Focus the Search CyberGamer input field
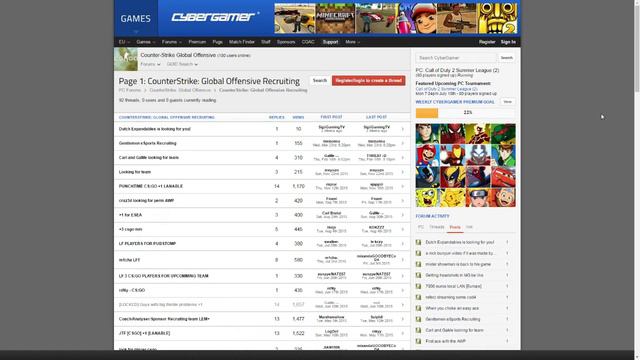Viewport: 640px width, 360px height. pos(456,58)
